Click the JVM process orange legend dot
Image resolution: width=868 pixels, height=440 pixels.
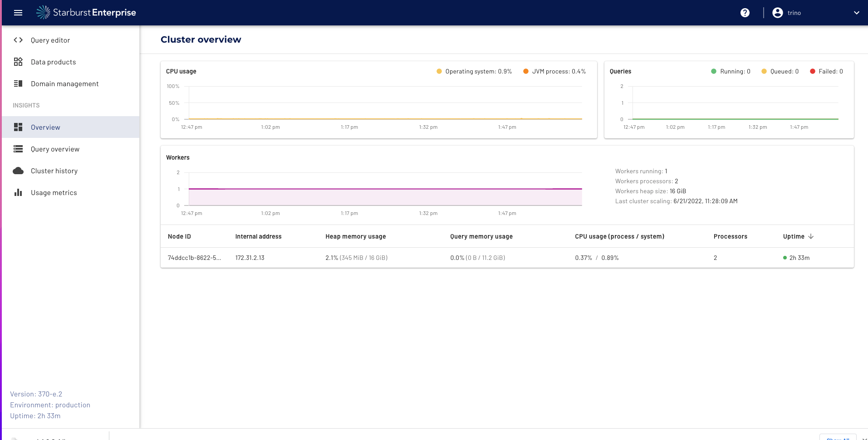(526, 71)
